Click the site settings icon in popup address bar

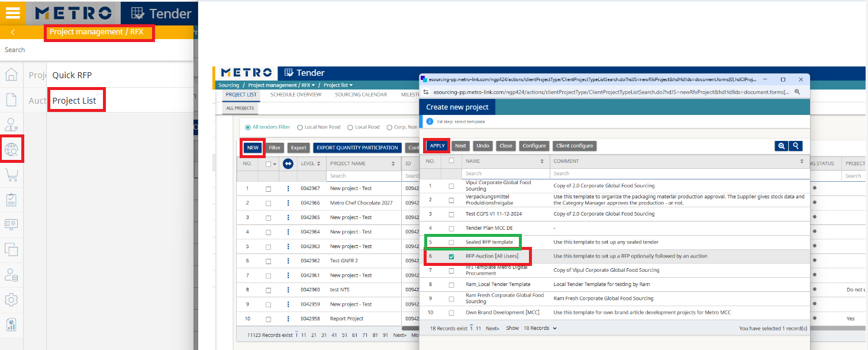point(427,92)
